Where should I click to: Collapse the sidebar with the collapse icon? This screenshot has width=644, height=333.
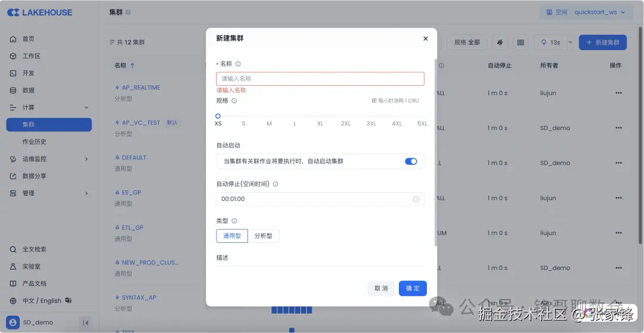(x=85, y=323)
